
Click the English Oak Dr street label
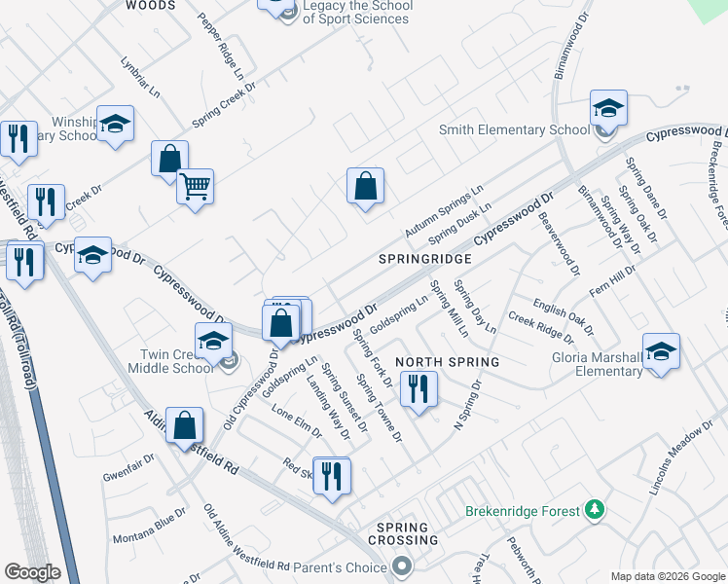[x=564, y=317]
